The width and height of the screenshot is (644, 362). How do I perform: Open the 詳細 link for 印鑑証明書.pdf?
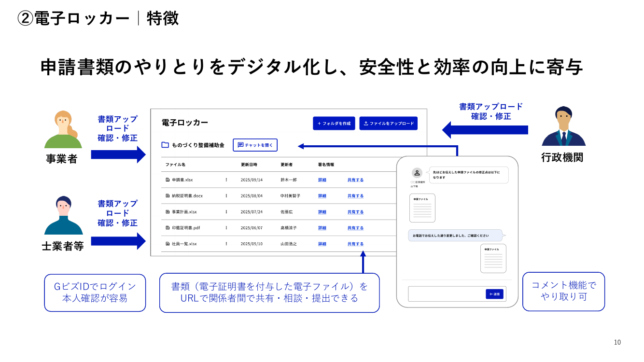(x=322, y=228)
